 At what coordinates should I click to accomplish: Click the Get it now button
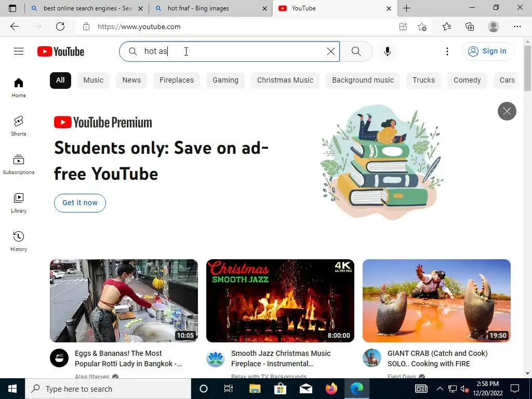[x=79, y=203]
